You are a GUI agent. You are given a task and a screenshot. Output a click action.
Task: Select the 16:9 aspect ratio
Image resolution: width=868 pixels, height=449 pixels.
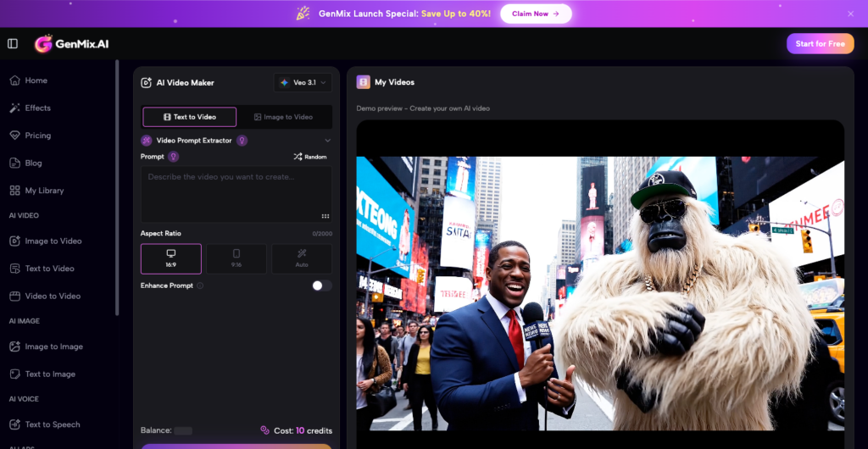(171, 258)
